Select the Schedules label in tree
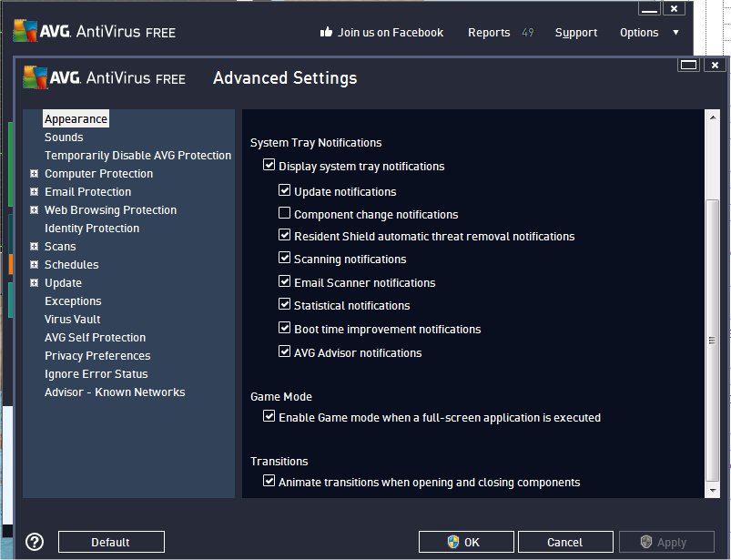This screenshot has width=731, height=560. (71, 264)
